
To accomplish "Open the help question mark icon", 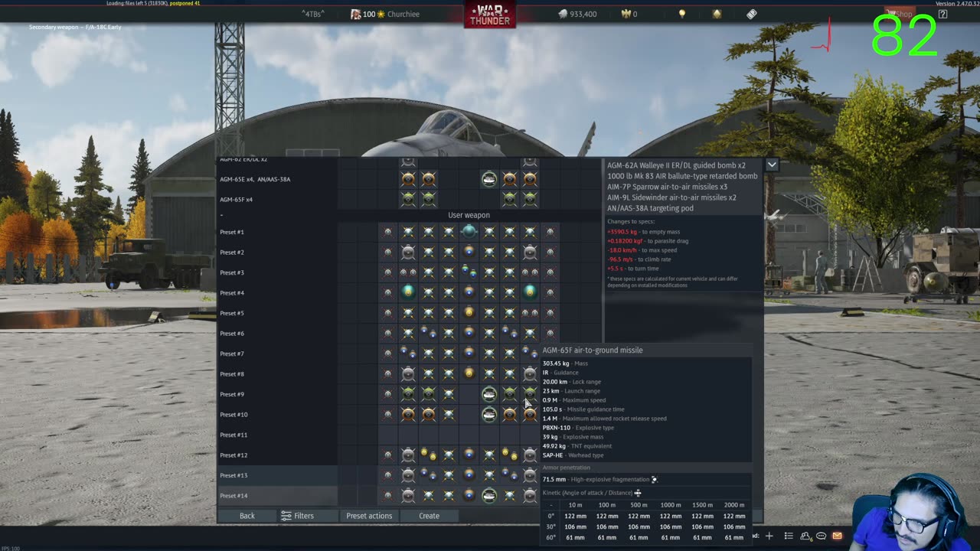I will [942, 14].
